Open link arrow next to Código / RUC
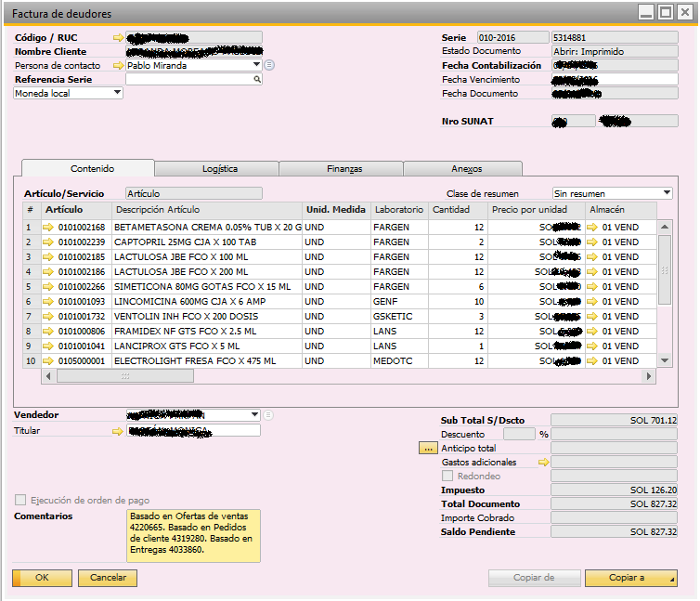 [118, 38]
